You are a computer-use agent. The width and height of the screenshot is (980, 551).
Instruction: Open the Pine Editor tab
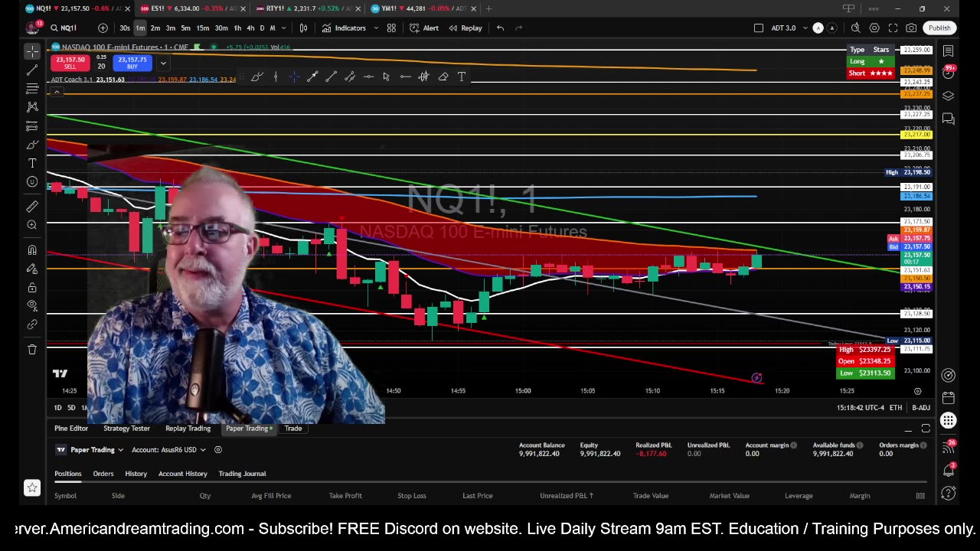pos(71,429)
